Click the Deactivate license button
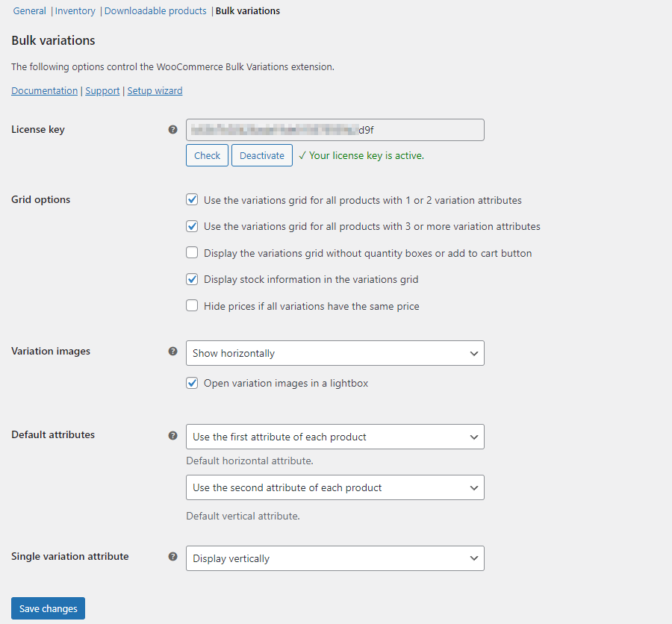The height and width of the screenshot is (624, 672). (261, 155)
